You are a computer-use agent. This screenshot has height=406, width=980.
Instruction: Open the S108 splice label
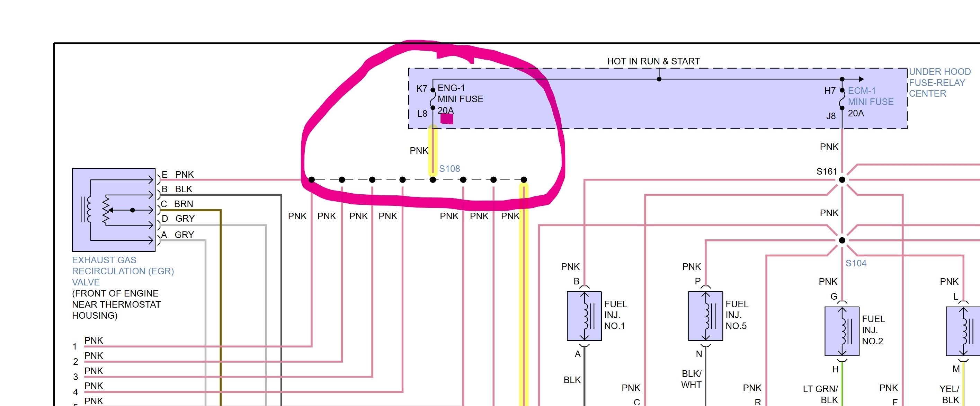[449, 169]
